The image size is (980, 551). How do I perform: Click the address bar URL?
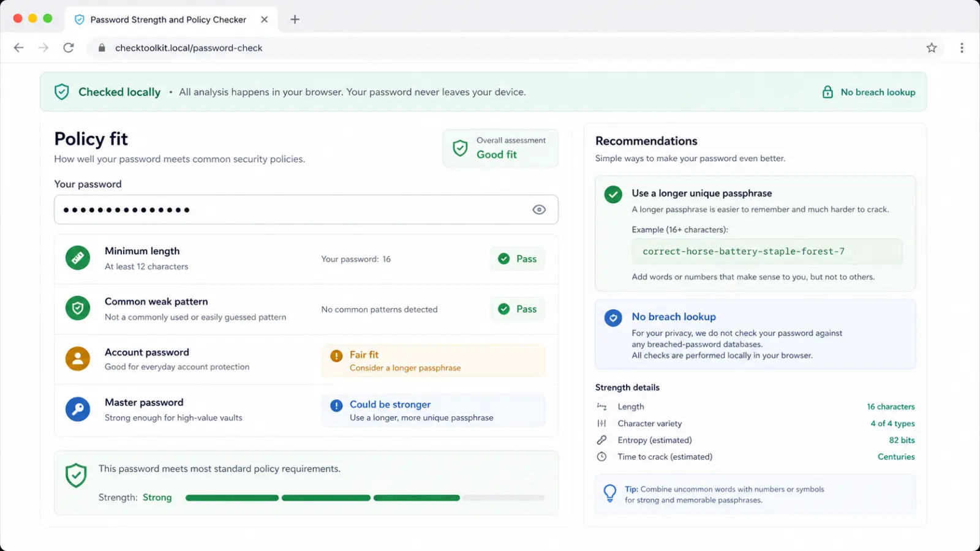point(189,48)
